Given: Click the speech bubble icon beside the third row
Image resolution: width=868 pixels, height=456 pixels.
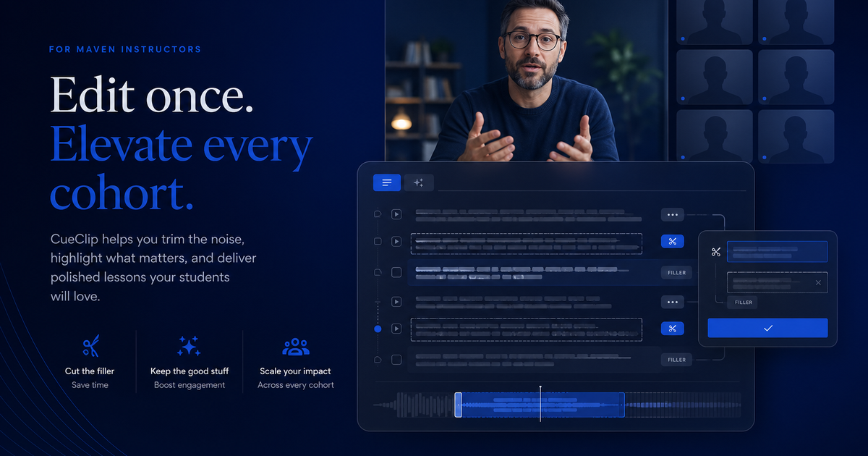Looking at the screenshot, I should tap(377, 272).
